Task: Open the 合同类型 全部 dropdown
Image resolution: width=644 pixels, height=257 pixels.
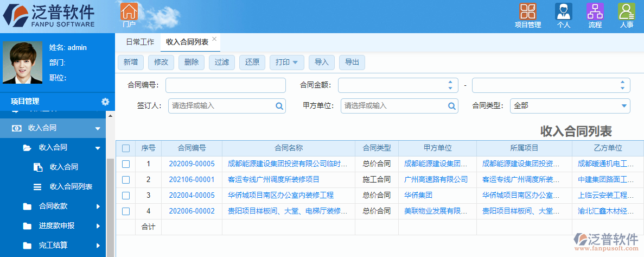Action: point(570,105)
